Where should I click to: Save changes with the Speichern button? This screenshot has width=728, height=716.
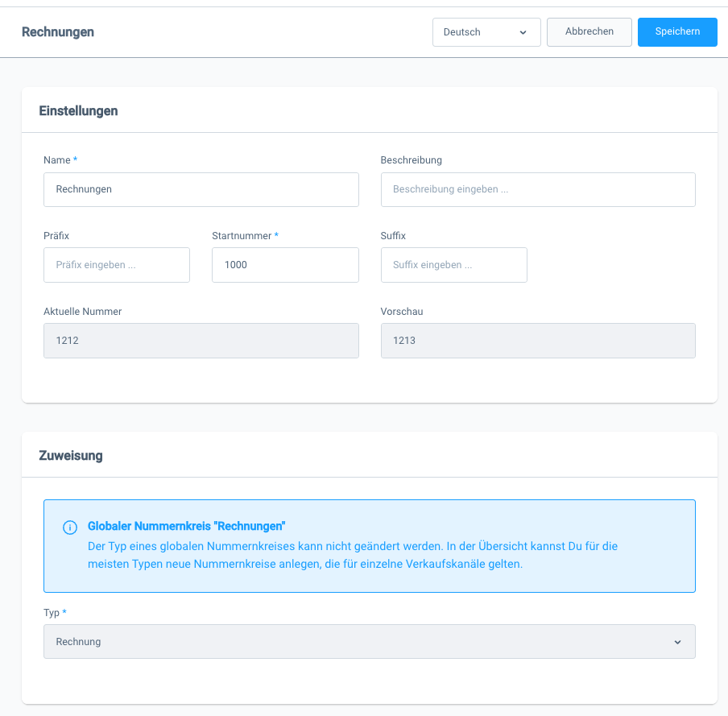click(677, 32)
